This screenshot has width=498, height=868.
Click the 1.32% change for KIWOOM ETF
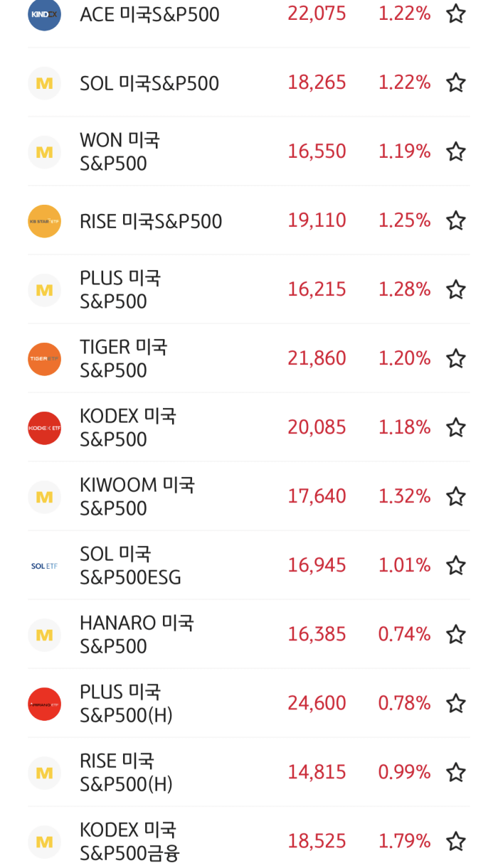(x=404, y=496)
